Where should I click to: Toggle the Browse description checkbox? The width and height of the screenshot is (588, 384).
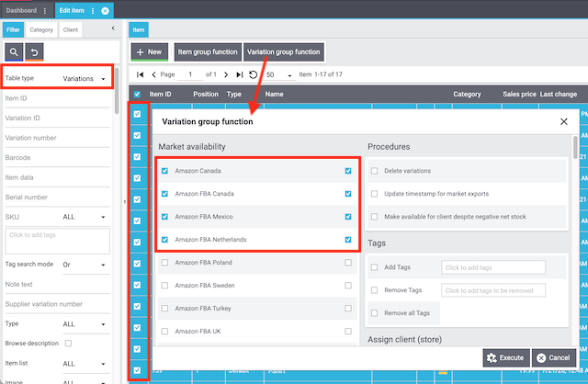pyautogui.click(x=68, y=344)
